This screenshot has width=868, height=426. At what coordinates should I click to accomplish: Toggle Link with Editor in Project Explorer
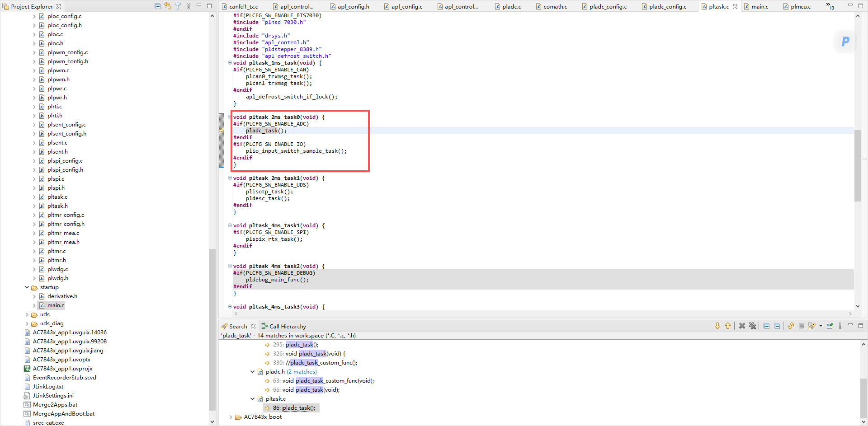click(168, 6)
